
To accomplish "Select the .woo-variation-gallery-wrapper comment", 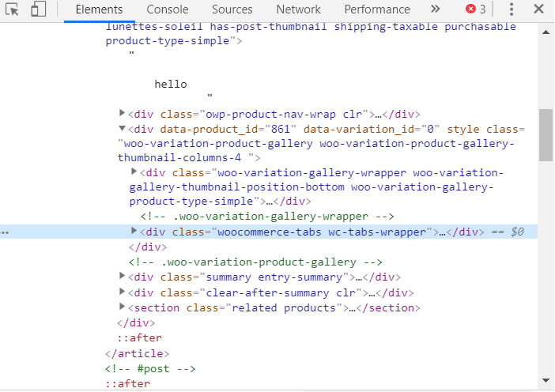I will point(267,217).
